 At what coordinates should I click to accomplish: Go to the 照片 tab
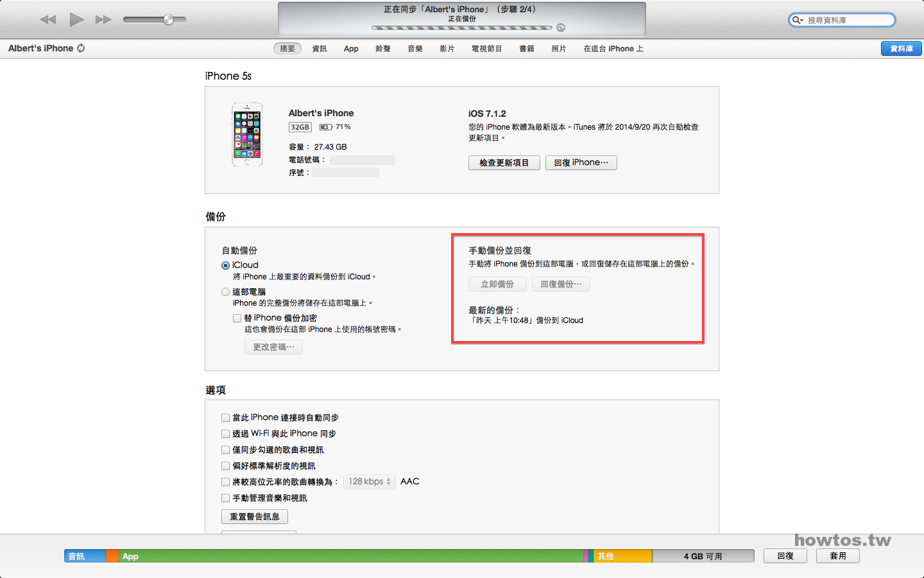(x=559, y=49)
